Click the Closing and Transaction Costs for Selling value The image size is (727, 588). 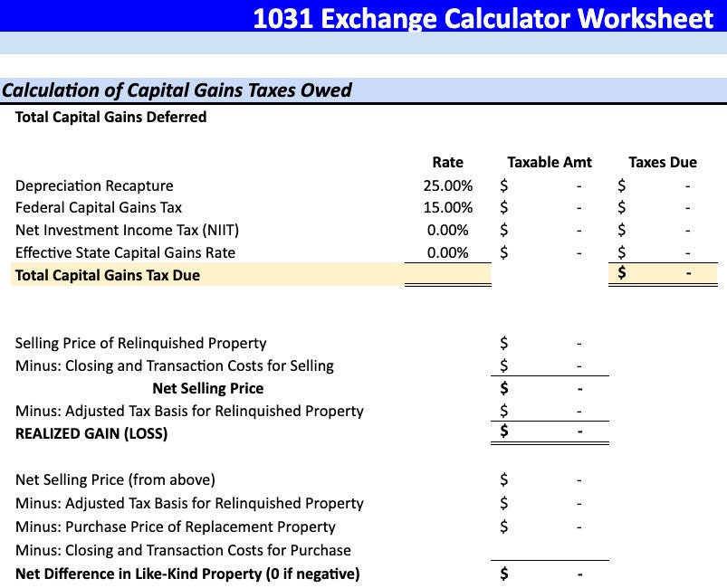(x=550, y=365)
